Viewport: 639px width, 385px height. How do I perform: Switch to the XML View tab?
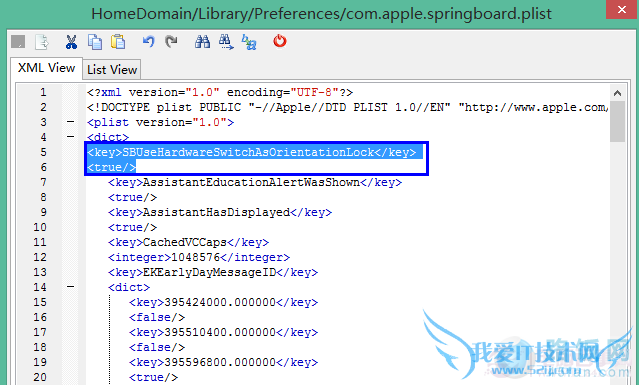tap(46, 68)
